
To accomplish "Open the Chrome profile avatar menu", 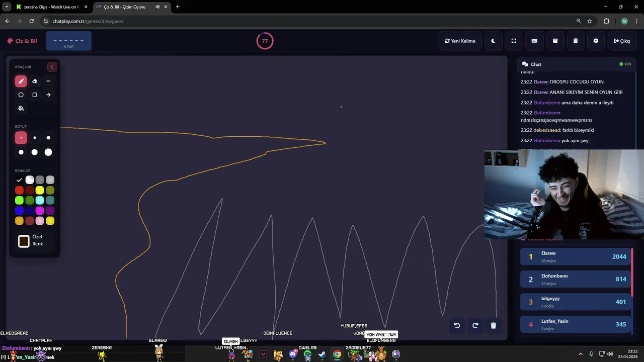I will tap(624, 21).
